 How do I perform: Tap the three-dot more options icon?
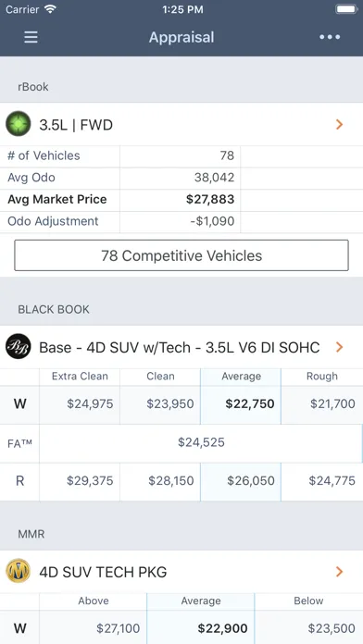pos(330,37)
